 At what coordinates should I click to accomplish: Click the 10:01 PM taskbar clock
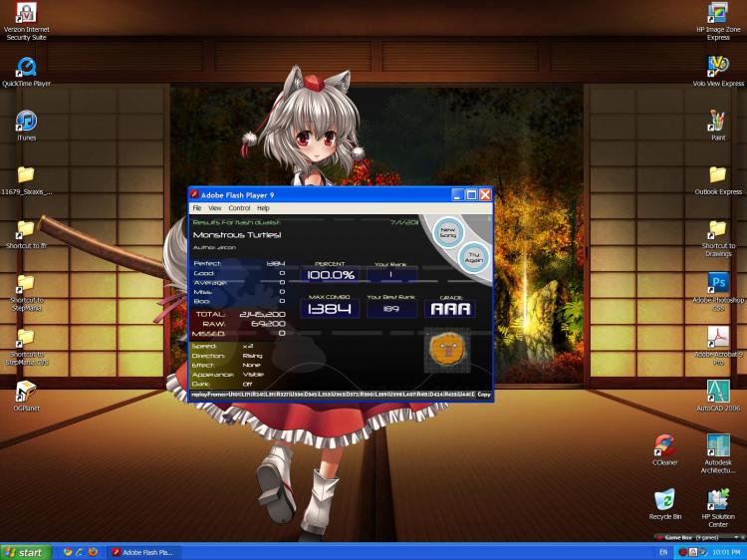[726, 552]
